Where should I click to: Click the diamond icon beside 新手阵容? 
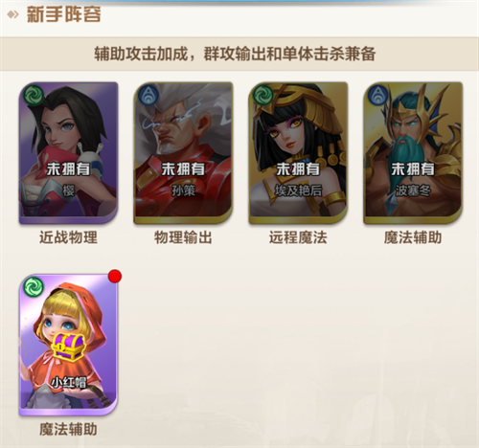pos(13,14)
